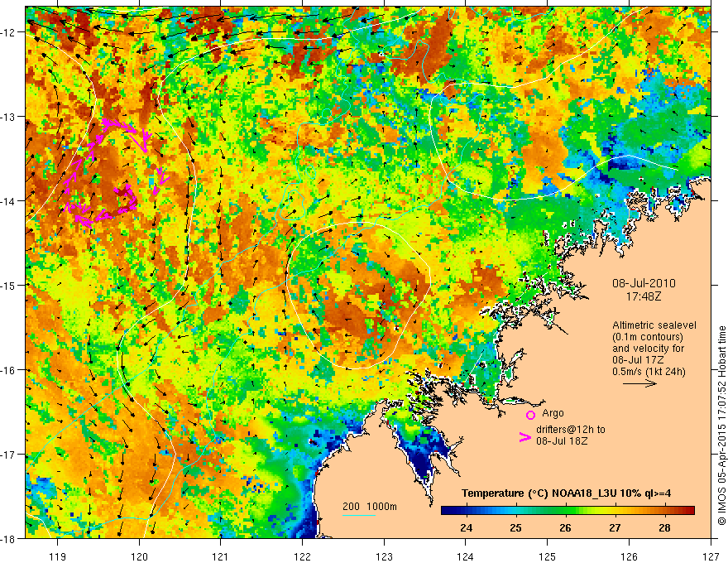Click the longitude axis label '119'
Image resolution: width=728 pixels, height=563 pixels.
click(x=58, y=556)
